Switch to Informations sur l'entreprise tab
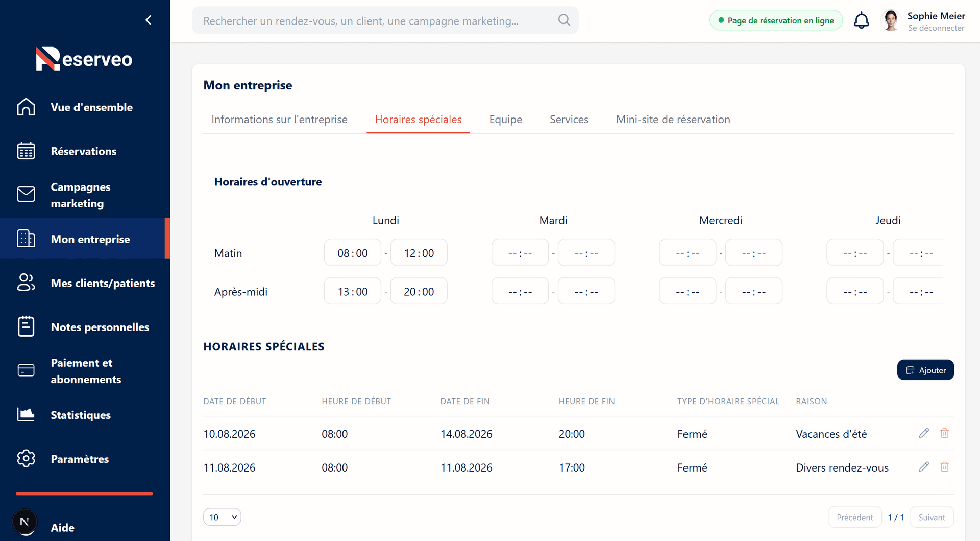Screen dimensions: 980x541 (279, 120)
